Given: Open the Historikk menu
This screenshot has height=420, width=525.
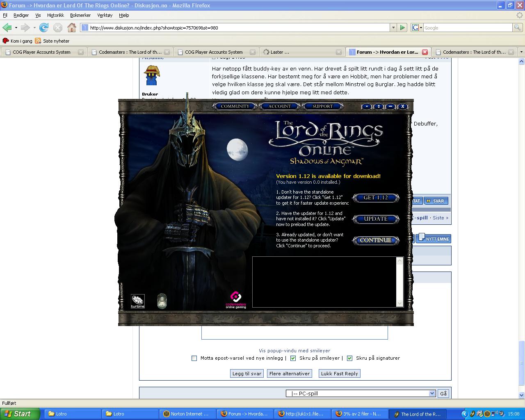Looking at the screenshot, I should click(x=55, y=15).
